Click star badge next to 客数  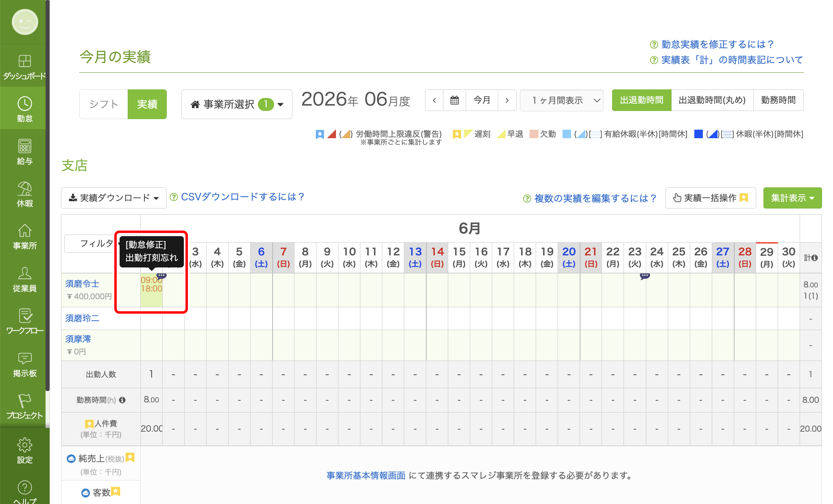point(116,491)
